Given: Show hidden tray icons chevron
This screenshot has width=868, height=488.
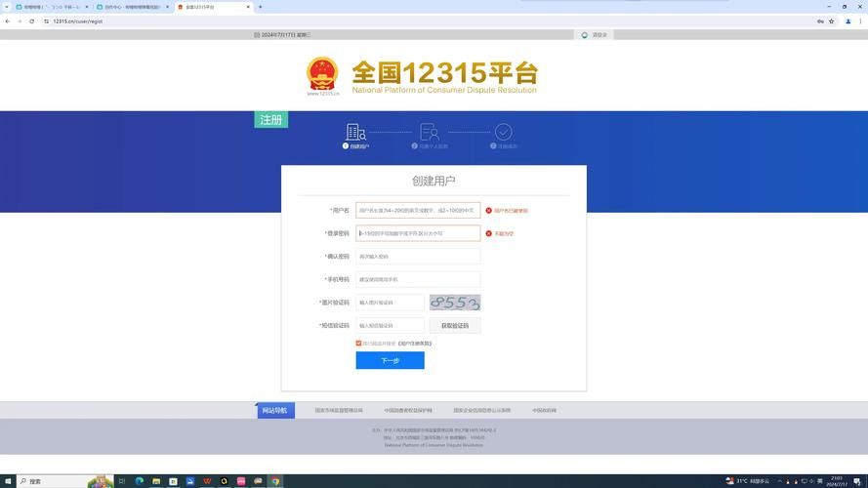Looking at the screenshot, I should pos(779,481).
